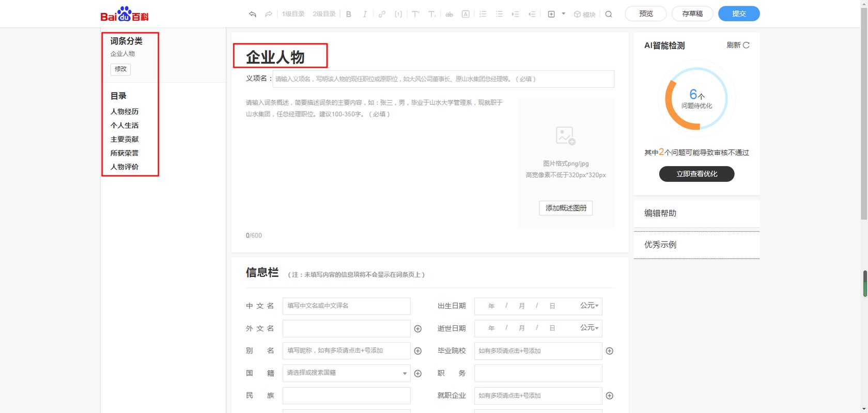Click the search magnifier icon
Screen dimensions: 868x413
609,14
